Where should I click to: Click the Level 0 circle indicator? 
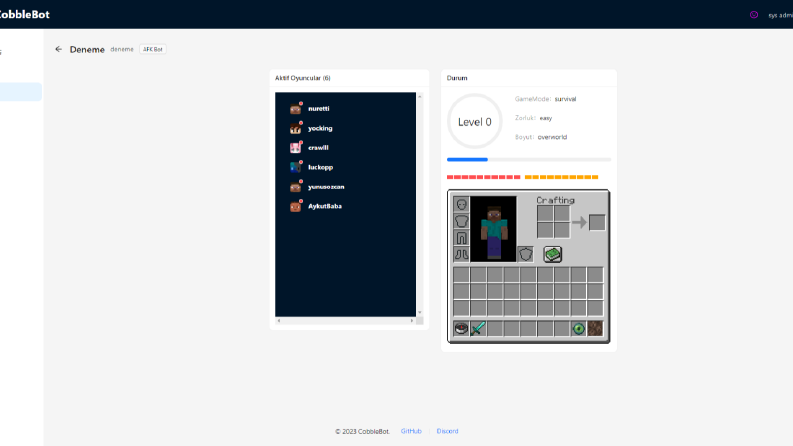(x=474, y=121)
